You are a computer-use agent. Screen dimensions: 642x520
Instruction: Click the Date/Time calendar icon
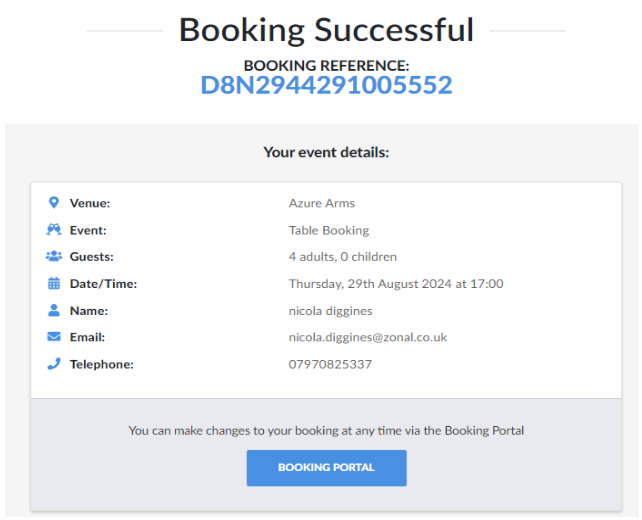coord(54,284)
